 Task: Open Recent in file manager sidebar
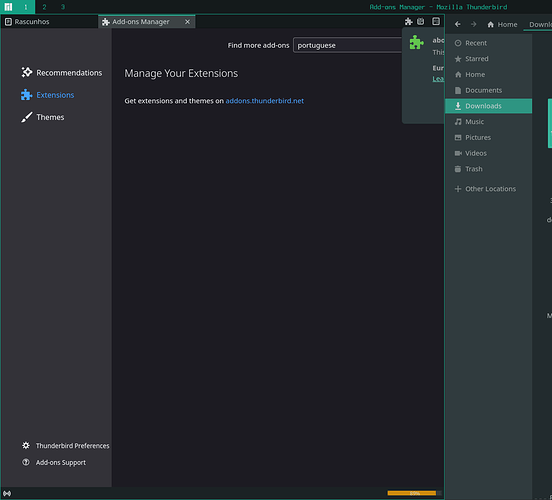pyautogui.click(x=488, y=43)
